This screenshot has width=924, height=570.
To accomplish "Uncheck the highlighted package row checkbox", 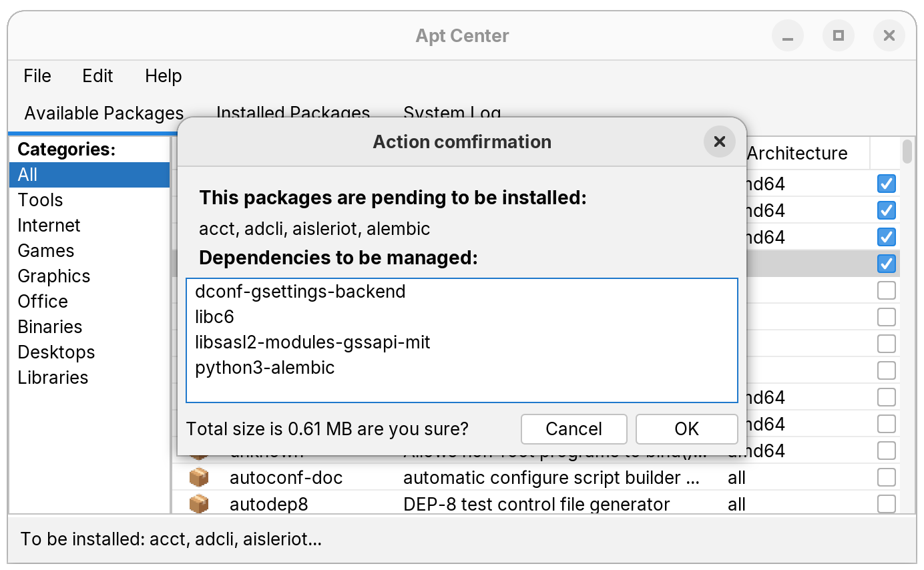I will tap(886, 264).
